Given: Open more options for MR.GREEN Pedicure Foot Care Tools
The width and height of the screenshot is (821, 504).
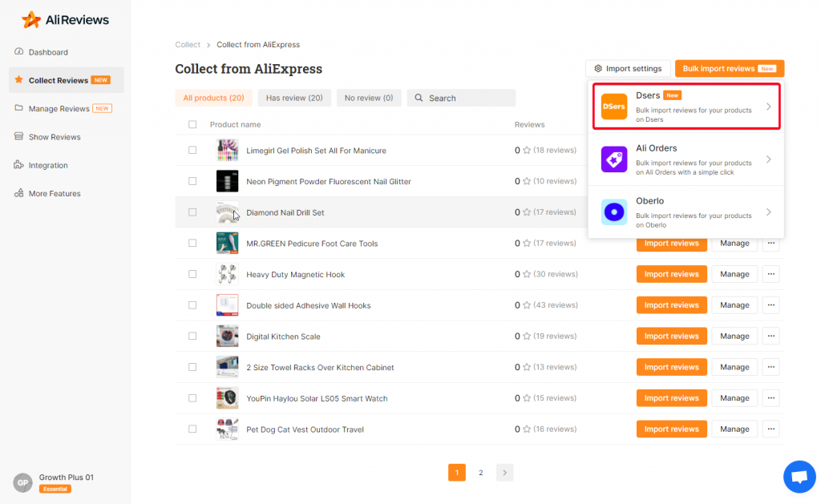Looking at the screenshot, I should tap(771, 243).
